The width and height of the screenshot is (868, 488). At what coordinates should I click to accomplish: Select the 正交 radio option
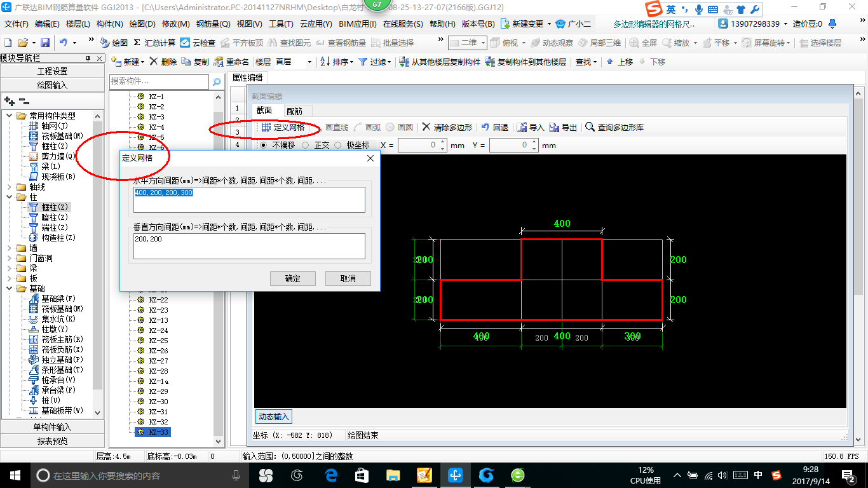coord(315,146)
